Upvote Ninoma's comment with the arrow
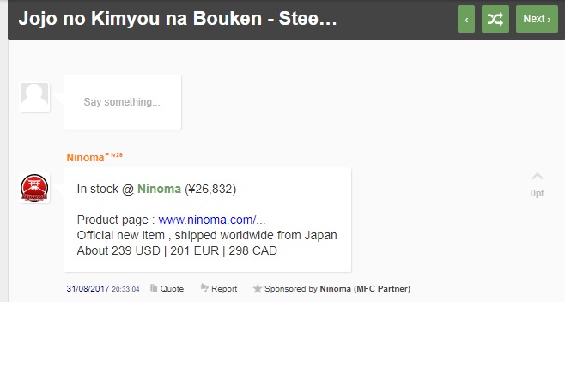 point(537,177)
